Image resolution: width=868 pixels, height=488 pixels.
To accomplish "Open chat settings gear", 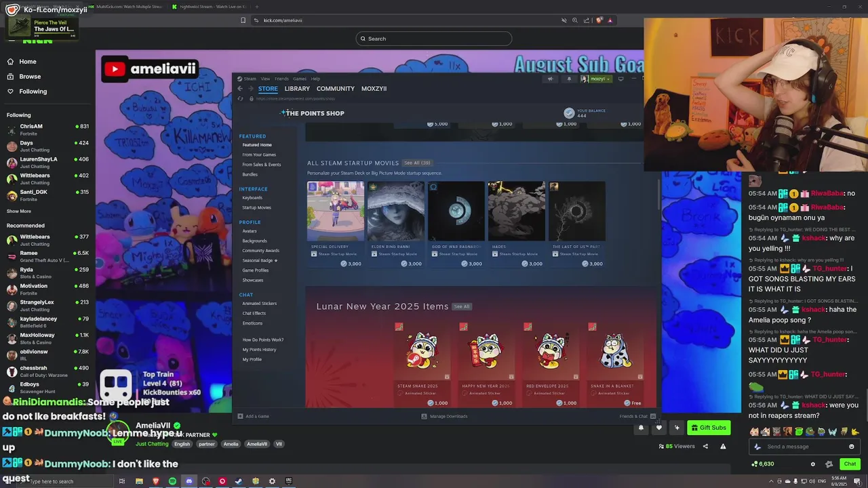I will (x=813, y=464).
